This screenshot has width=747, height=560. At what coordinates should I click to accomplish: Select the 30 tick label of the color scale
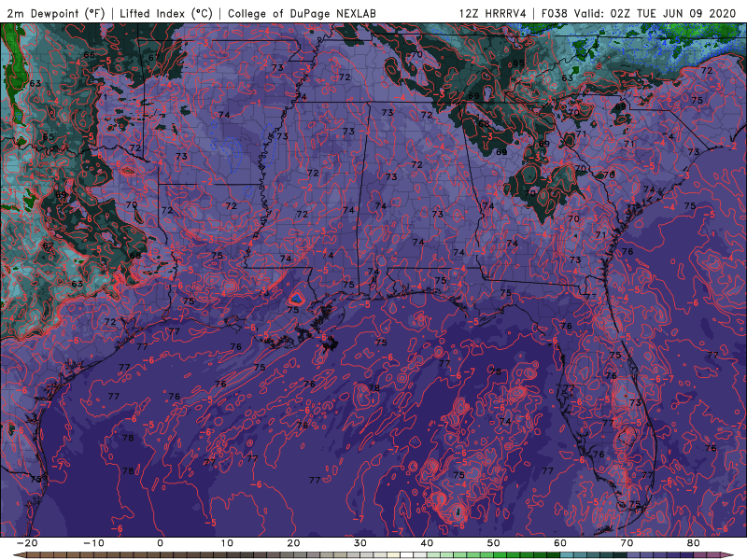pyautogui.click(x=360, y=543)
